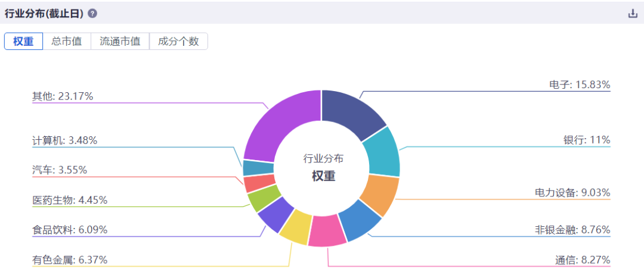Viewport: 644px width, 275px height.
Task: Click the small blue 计算机 donut slice
Action: click(258, 168)
